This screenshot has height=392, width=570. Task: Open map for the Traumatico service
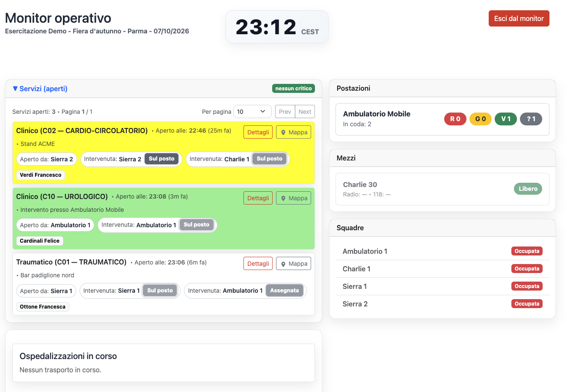tap(294, 264)
